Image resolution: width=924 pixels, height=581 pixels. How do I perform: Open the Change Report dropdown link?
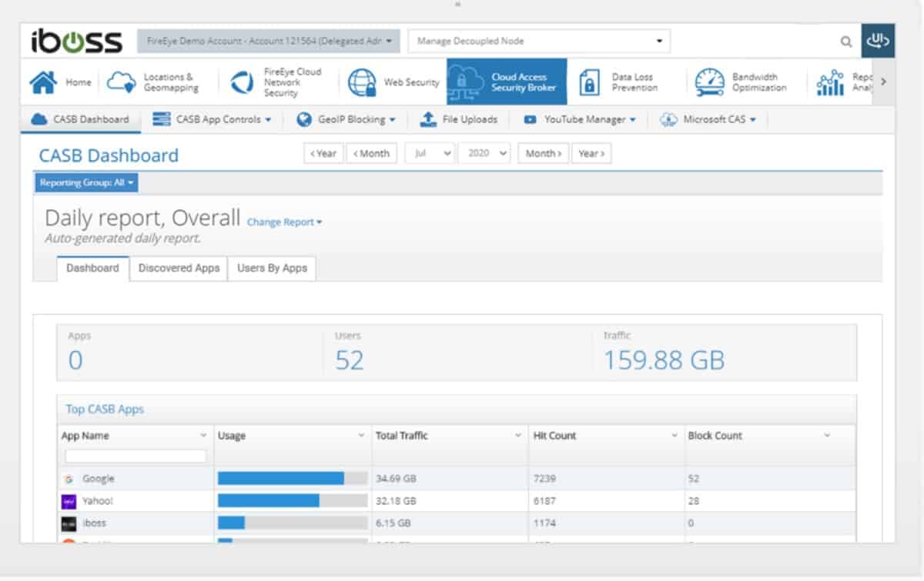pos(284,222)
